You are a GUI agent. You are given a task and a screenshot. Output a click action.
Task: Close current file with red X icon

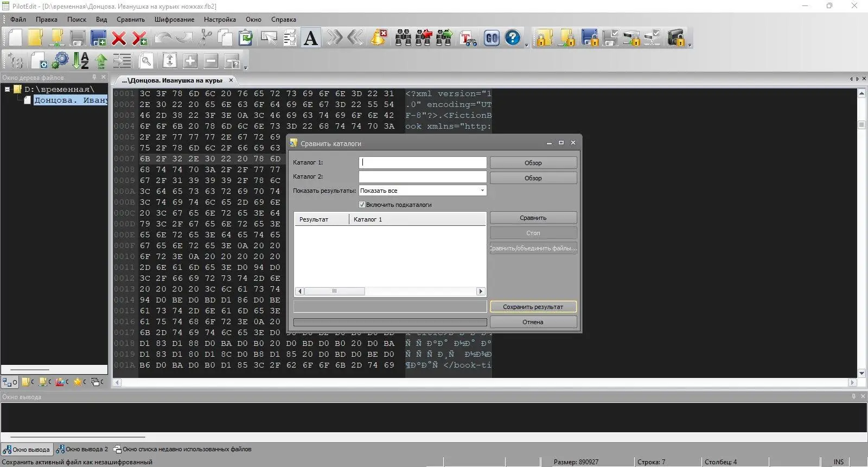(119, 38)
